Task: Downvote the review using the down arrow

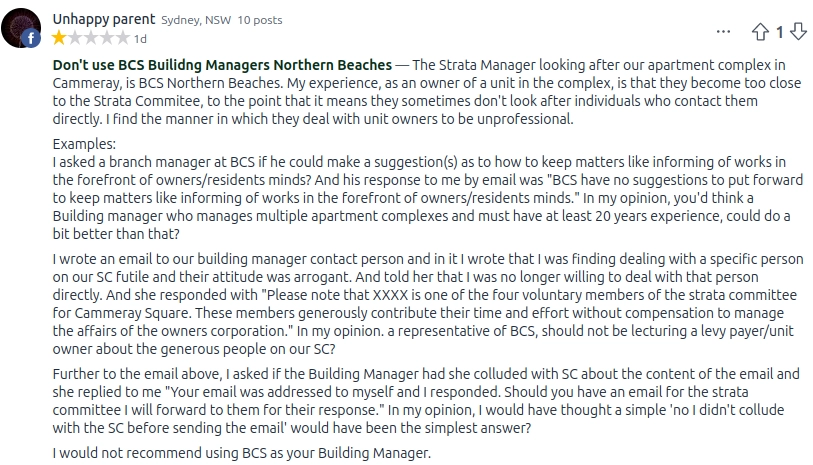Action: pos(798,32)
